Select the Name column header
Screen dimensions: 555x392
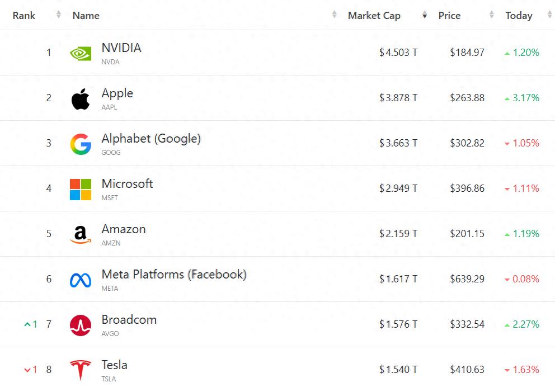click(x=85, y=15)
